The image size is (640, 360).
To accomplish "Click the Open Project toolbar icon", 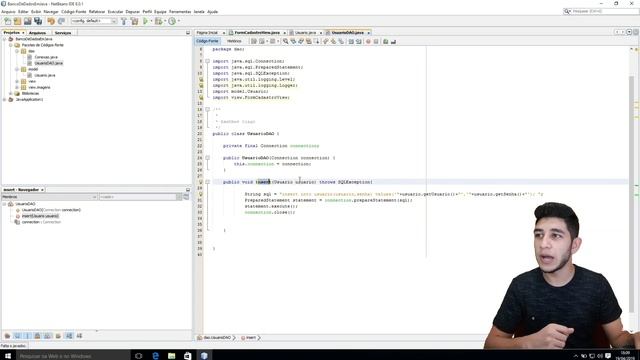I will pos(28,21).
